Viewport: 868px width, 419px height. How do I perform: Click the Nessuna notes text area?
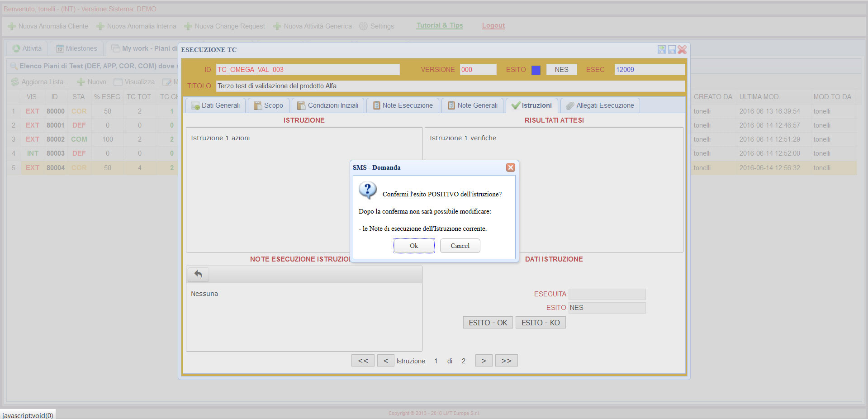click(304, 317)
